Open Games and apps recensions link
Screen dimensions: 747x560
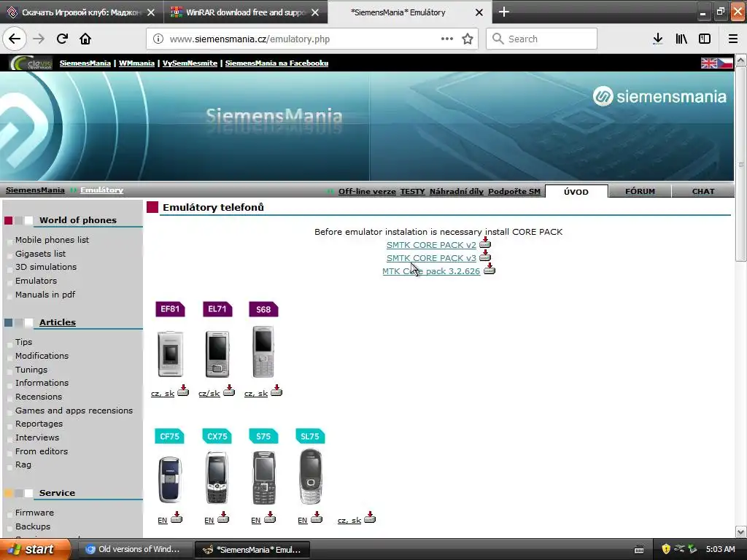click(74, 411)
